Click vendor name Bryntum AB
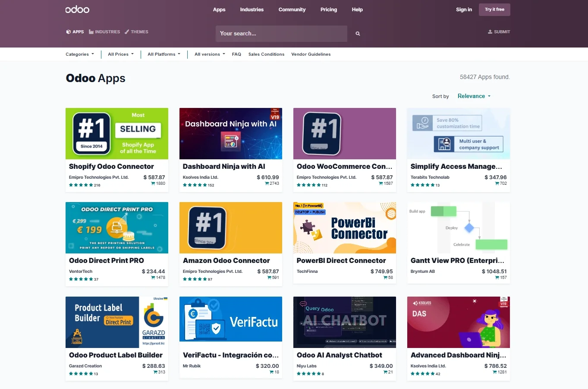 423,272
